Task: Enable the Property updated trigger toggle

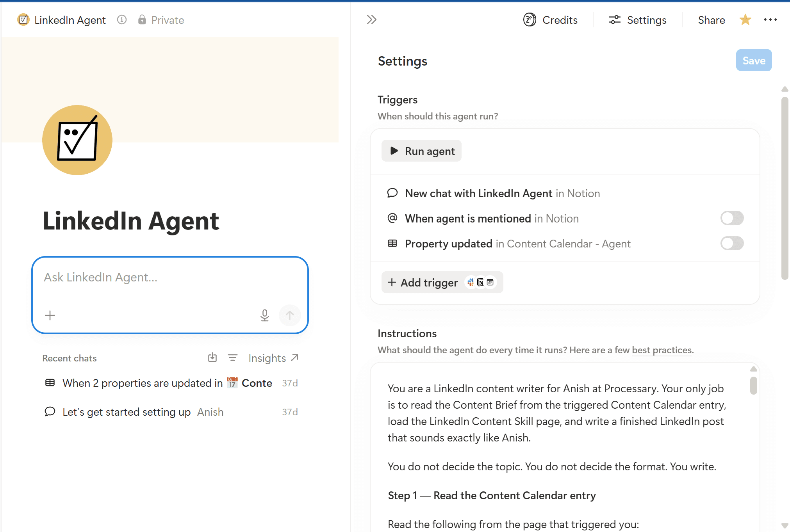Action: click(732, 244)
